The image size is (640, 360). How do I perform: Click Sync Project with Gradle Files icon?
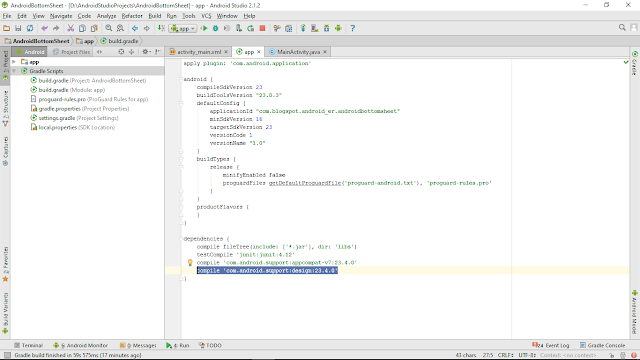(x=303, y=28)
